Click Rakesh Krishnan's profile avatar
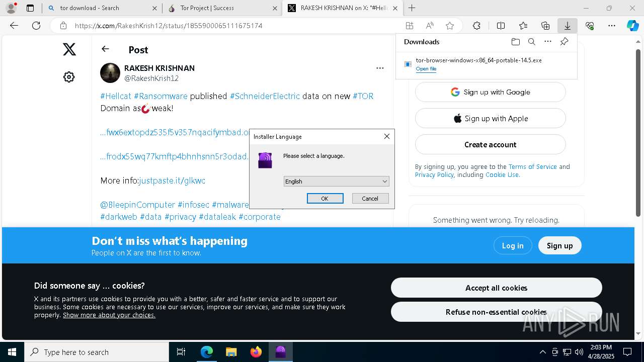644x362 pixels. pyautogui.click(x=110, y=73)
